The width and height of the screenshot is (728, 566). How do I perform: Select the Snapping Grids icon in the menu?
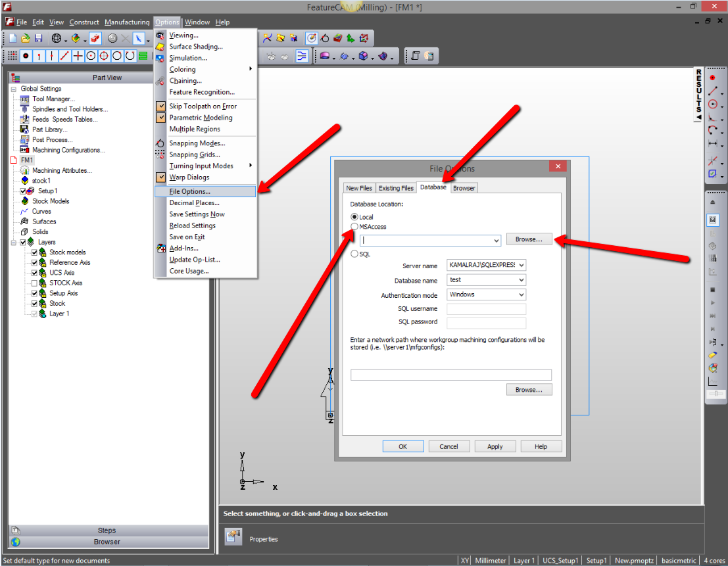point(160,154)
